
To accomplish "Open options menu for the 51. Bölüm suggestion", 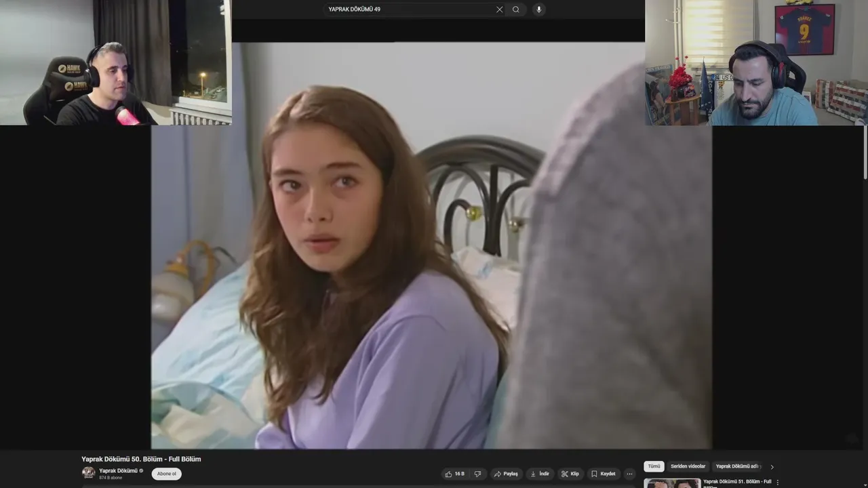I will 778,483.
